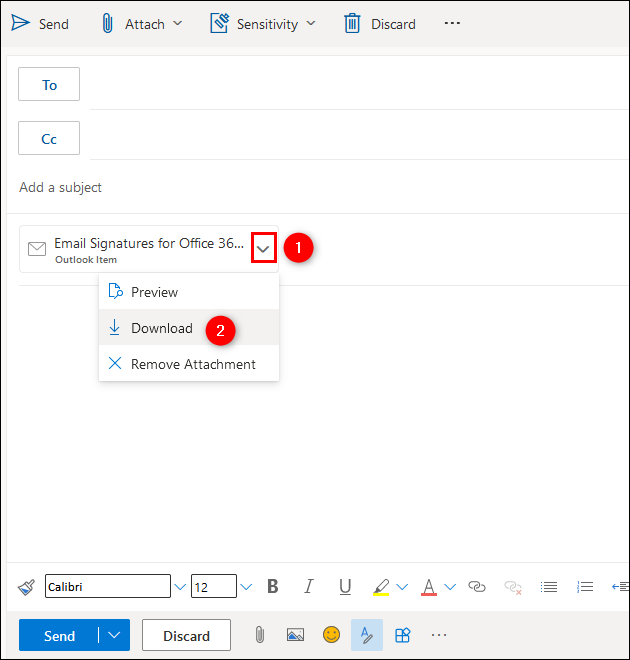Click the Discard trash can icon in top toolbar
The image size is (630, 660).
[352, 23]
